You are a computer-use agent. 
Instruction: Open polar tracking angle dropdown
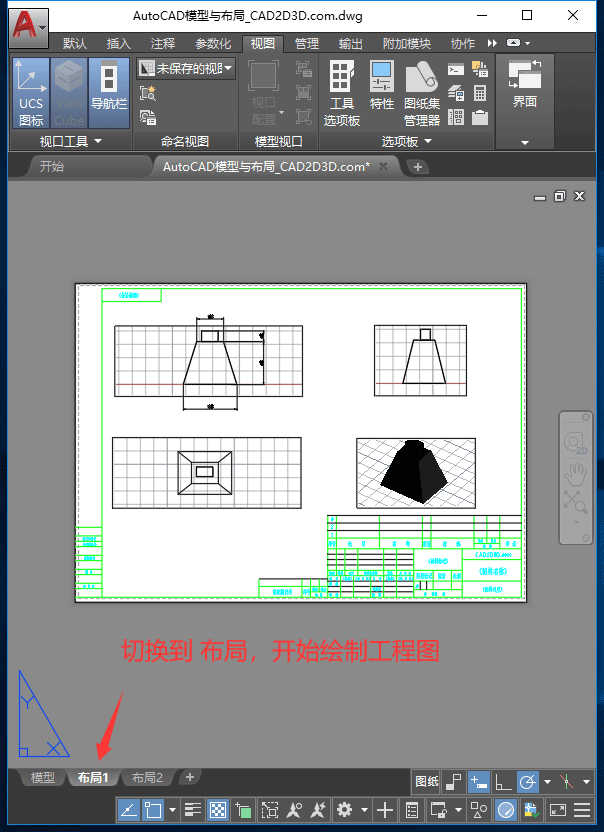coord(547,782)
